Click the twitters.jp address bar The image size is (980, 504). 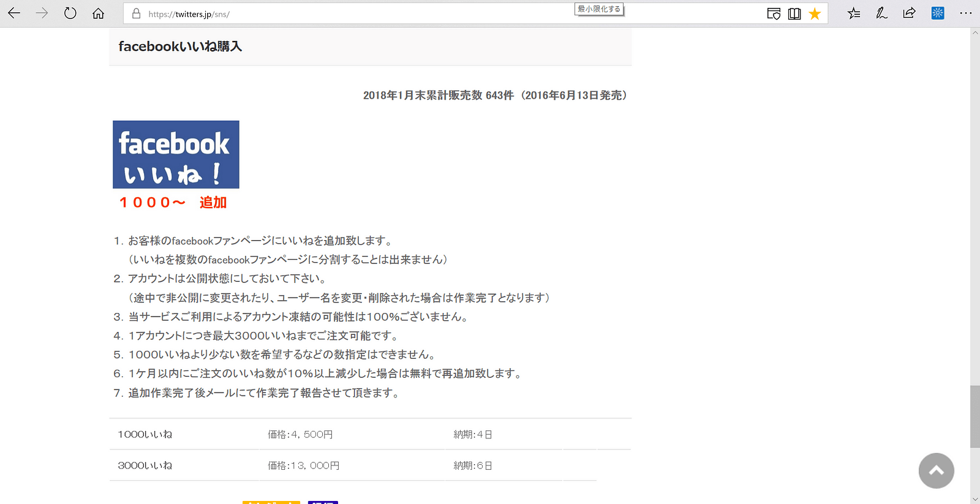(367, 13)
